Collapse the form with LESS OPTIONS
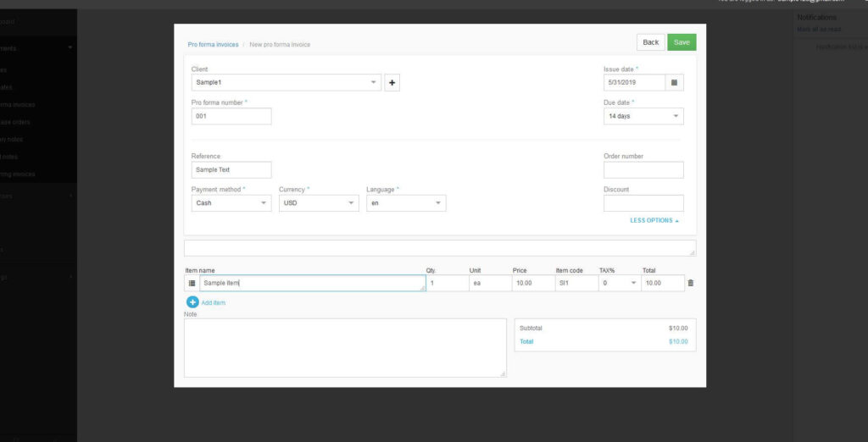This screenshot has width=868, height=442. 654,220
